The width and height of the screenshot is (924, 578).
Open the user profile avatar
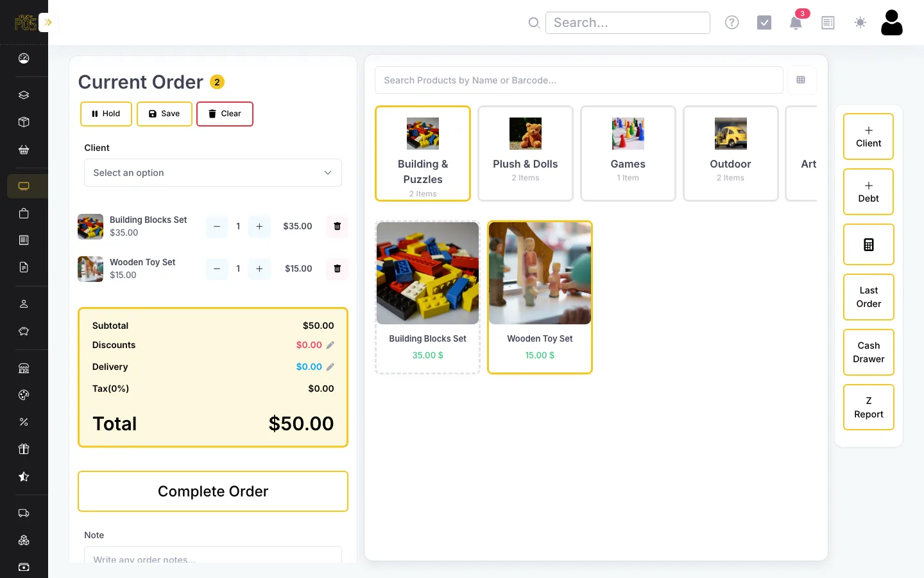coord(892,22)
